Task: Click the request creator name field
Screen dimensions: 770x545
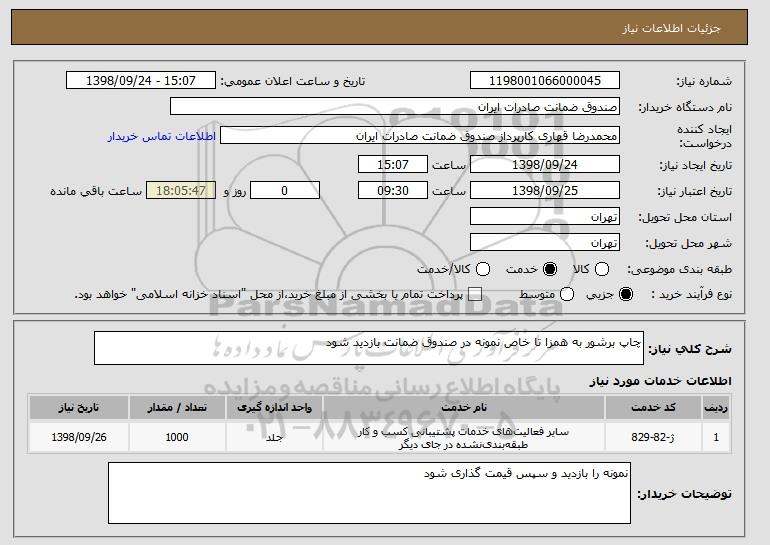Action: coord(420,136)
